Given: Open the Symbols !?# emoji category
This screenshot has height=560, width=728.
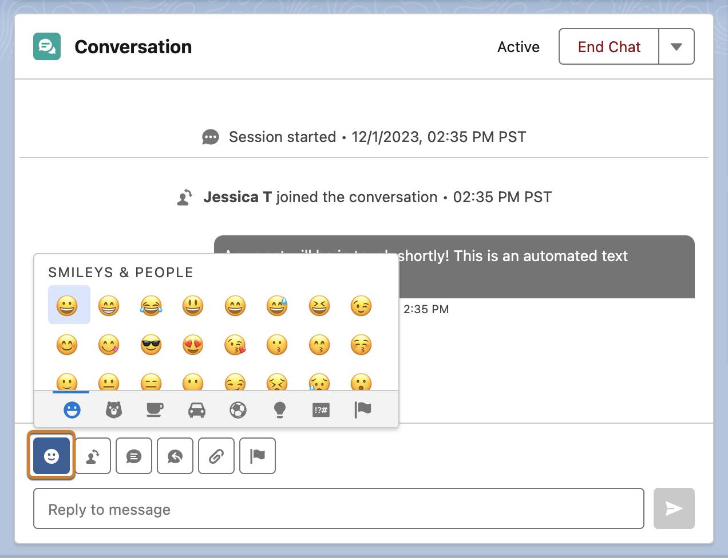Looking at the screenshot, I should 321,409.
